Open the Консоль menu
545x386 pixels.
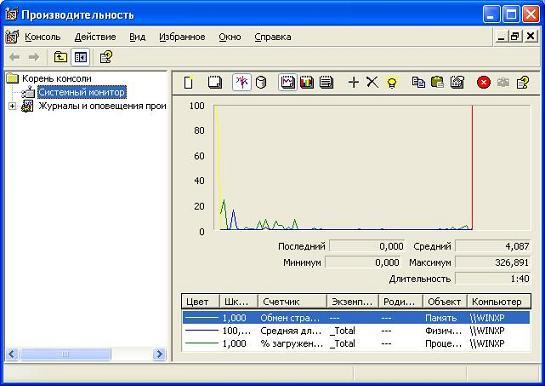click(42, 36)
